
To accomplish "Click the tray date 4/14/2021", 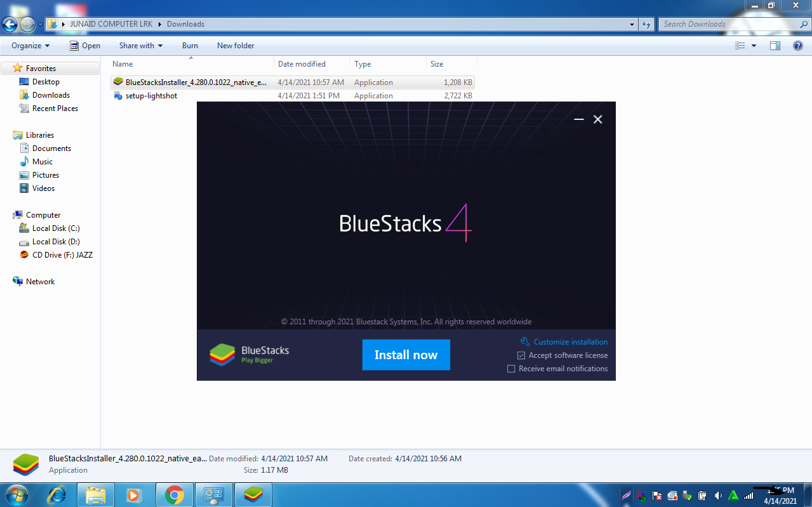I will tap(780, 501).
